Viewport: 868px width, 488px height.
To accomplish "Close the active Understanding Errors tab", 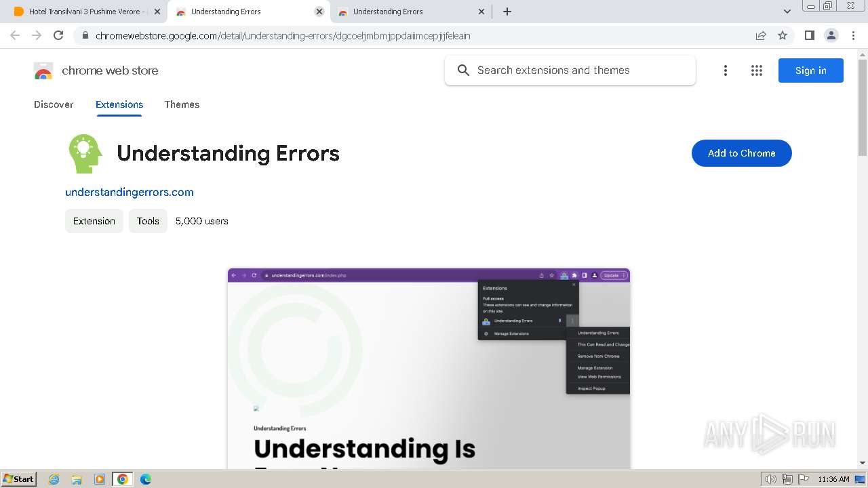I will pos(319,12).
